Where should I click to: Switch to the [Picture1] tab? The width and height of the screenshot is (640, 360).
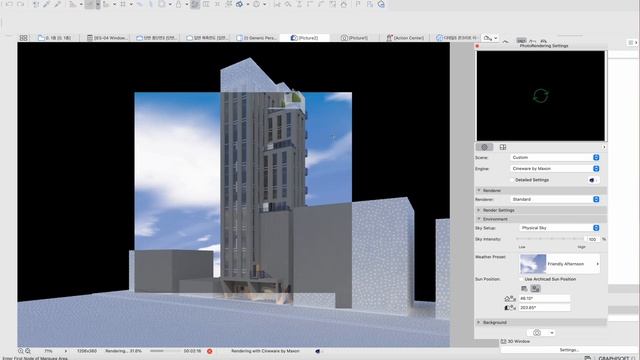pos(354,38)
